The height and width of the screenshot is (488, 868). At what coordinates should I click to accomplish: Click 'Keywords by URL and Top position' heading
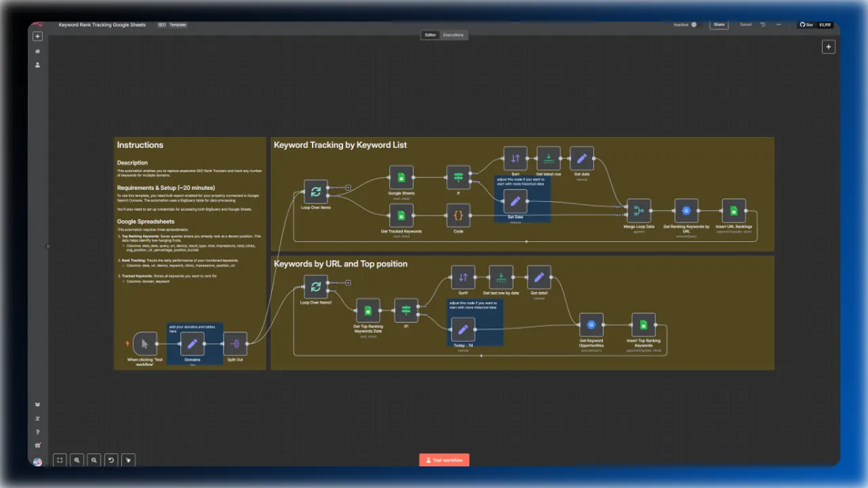coord(340,264)
